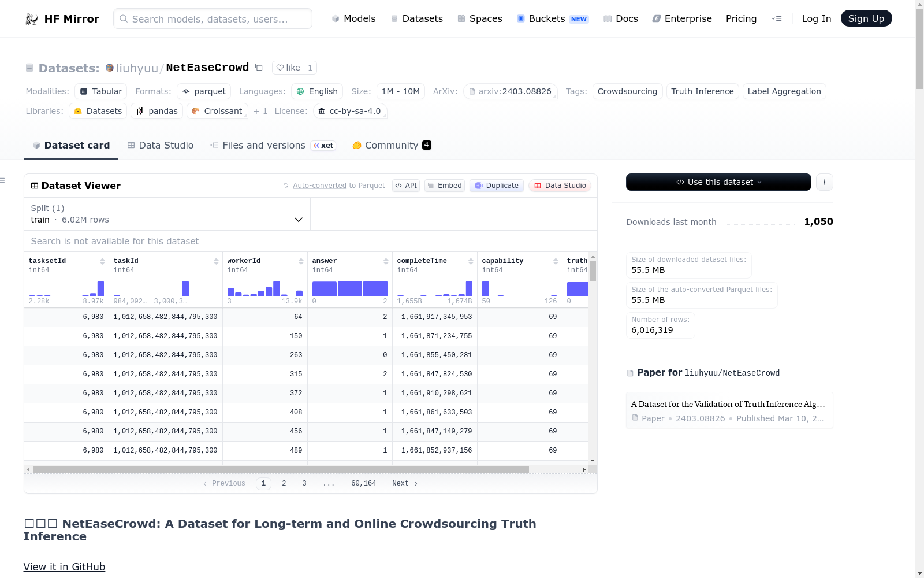Screen dimensions: 924x578
Task: Jump to last page 60,164
Action: point(364,483)
